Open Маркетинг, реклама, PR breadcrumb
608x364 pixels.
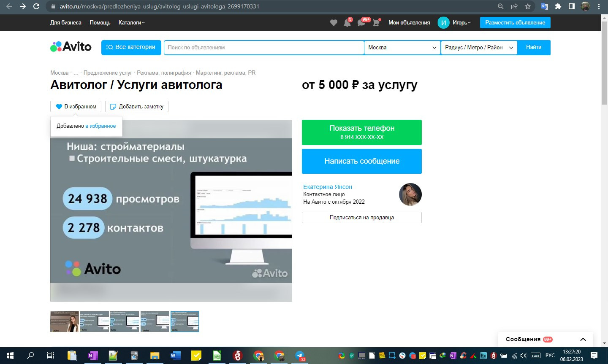[225, 73]
